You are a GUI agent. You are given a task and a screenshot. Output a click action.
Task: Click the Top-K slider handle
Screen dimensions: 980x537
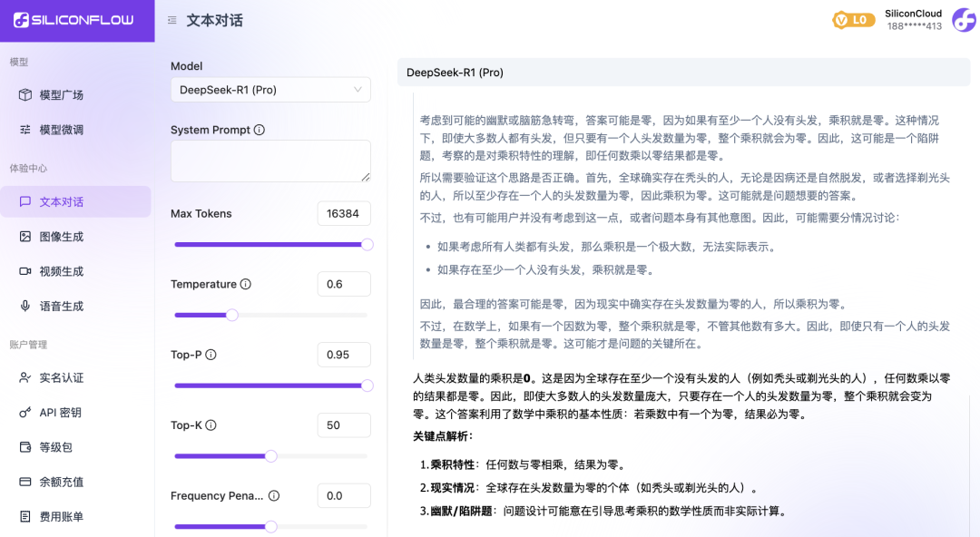(270, 456)
